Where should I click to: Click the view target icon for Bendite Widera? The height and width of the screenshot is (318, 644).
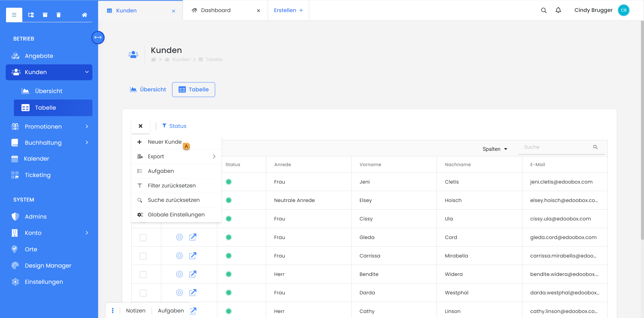(179, 274)
